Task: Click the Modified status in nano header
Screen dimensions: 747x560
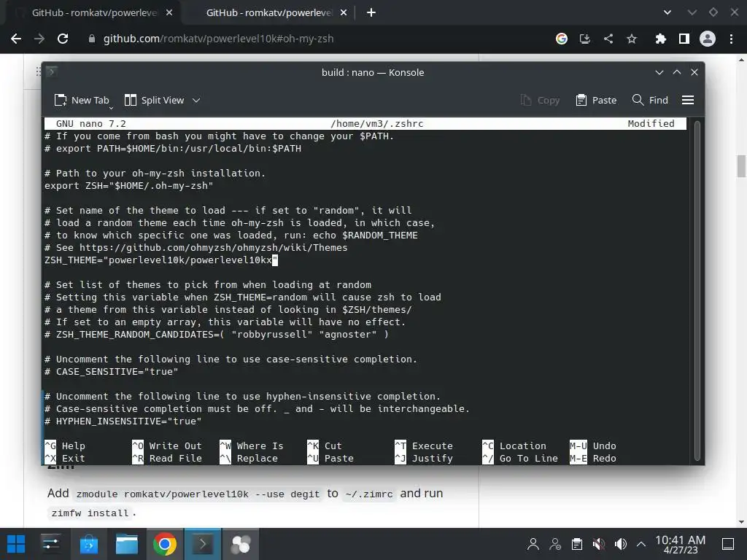Action: 651,124
